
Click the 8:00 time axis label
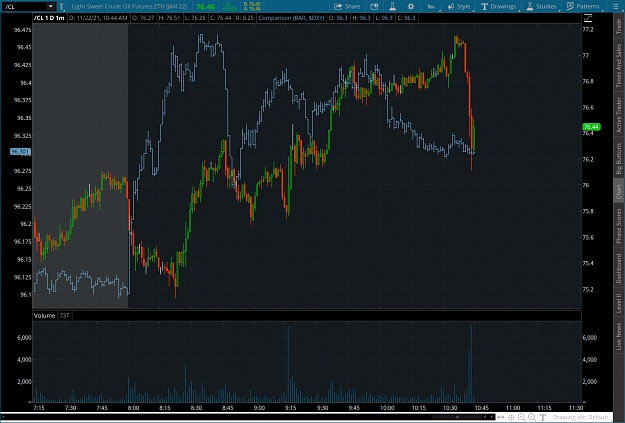tap(133, 408)
